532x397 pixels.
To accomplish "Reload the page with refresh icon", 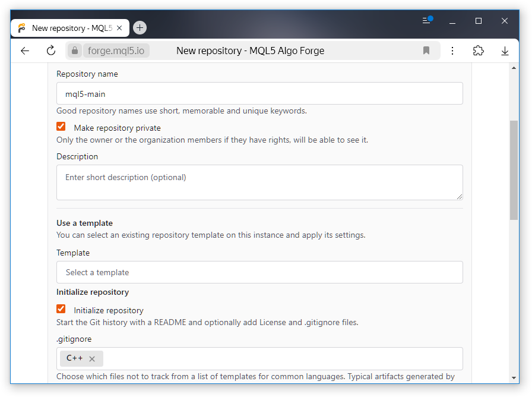I will [51, 51].
